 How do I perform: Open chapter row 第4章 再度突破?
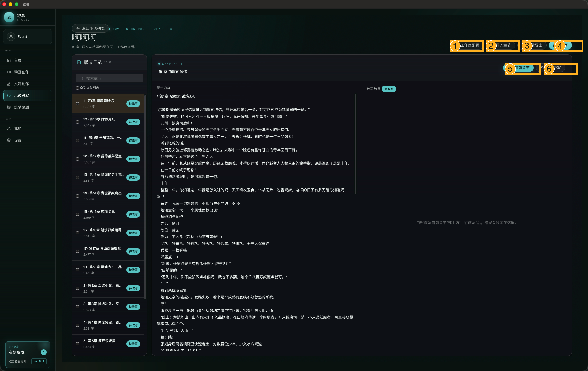tap(108, 325)
